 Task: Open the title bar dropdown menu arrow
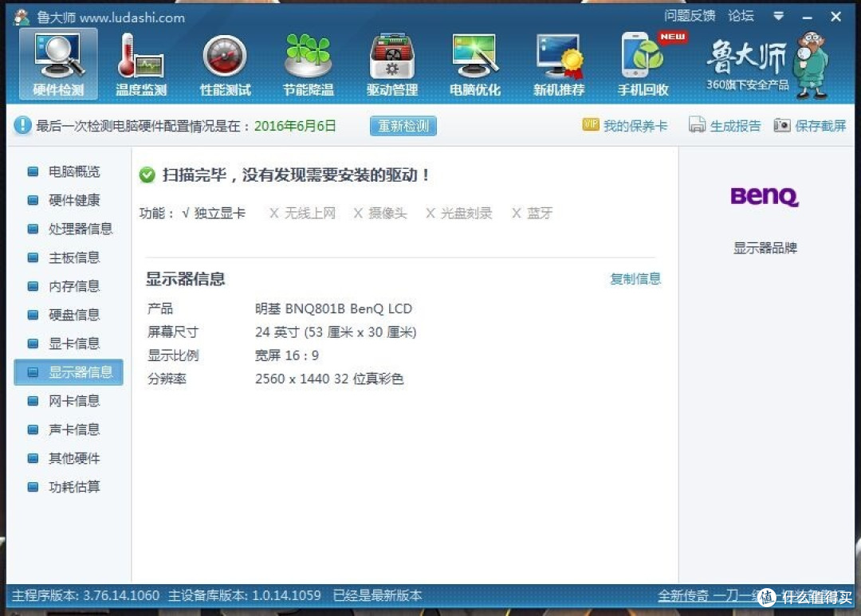[778, 16]
